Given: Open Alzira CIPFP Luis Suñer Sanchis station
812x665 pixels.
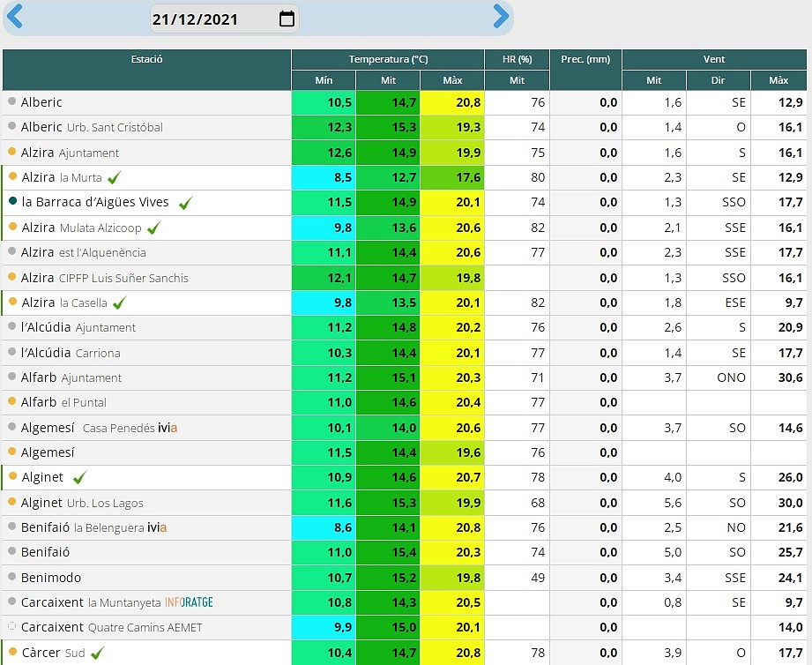Looking at the screenshot, I should click(x=105, y=278).
